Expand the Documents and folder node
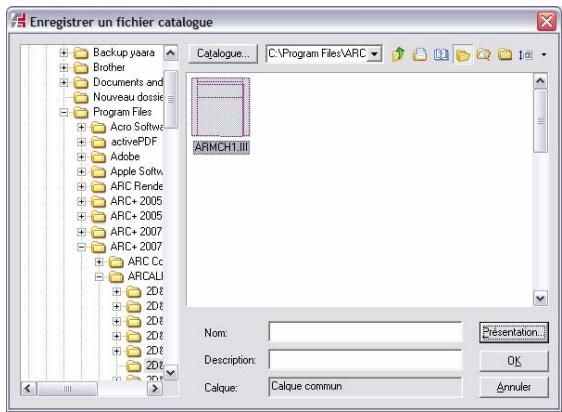Image resolution: width=562 pixels, height=412 pixels. (64, 82)
